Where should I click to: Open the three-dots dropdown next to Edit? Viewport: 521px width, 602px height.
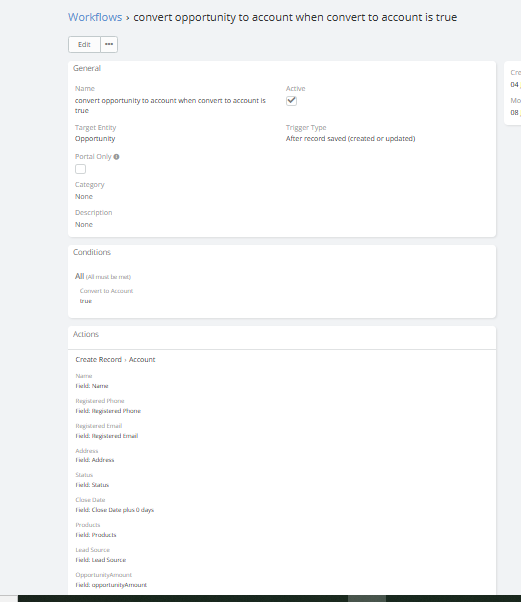pyautogui.click(x=109, y=45)
